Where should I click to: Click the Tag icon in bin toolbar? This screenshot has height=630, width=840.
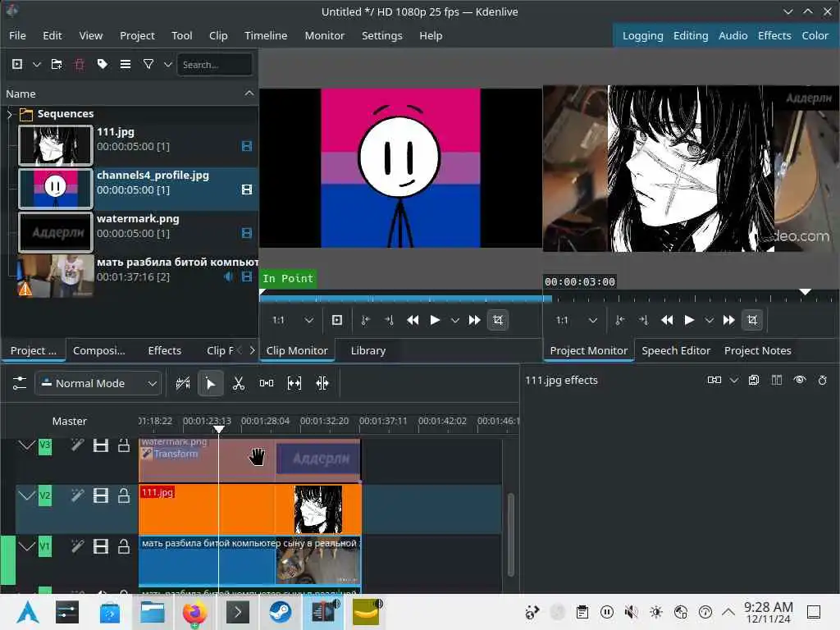tap(103, 64)
